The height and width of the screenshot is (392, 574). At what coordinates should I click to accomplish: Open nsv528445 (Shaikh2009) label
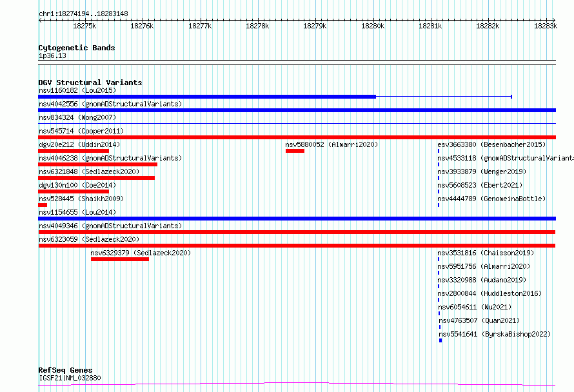coord(81,199)
